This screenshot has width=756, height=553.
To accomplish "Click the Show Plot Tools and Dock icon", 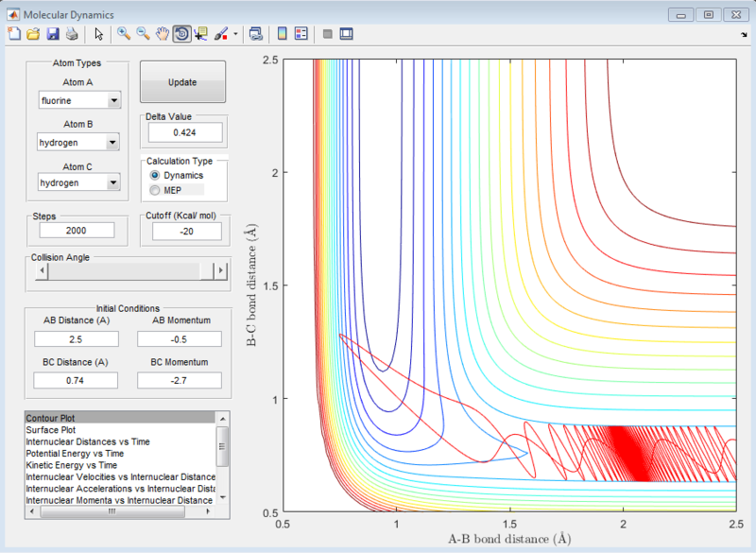I will (346, 34).
